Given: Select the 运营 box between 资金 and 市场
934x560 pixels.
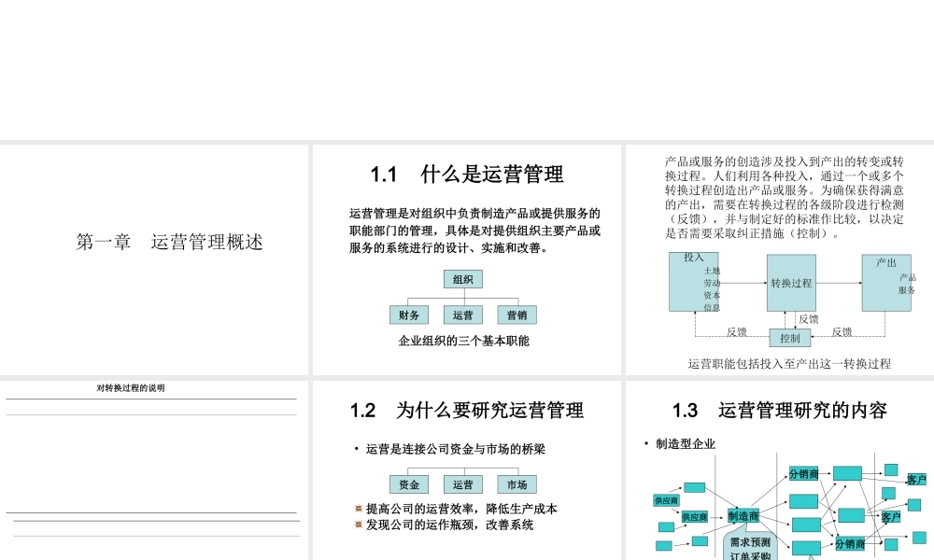Looking at the screenshot, I should 463,484.
